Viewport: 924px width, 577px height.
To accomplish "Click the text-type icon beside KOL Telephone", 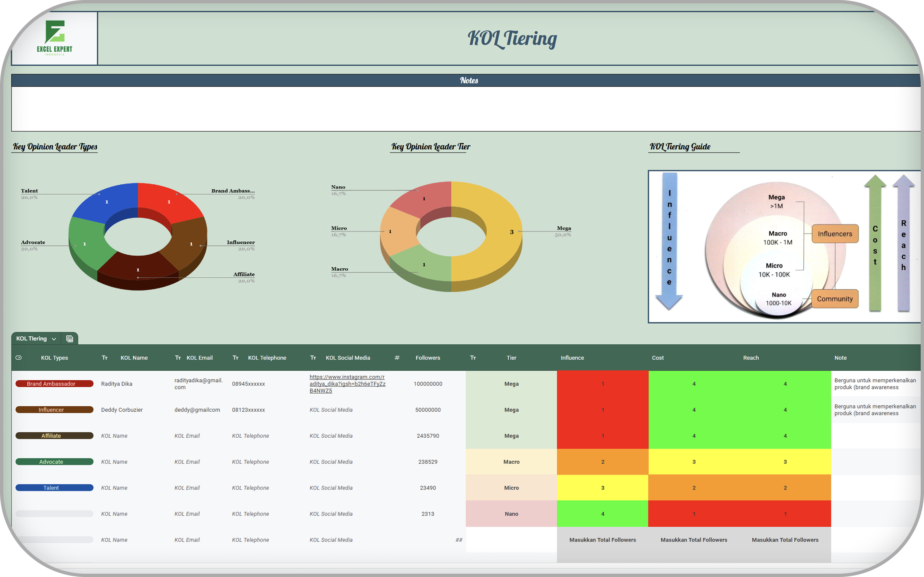I will point(236,358).
